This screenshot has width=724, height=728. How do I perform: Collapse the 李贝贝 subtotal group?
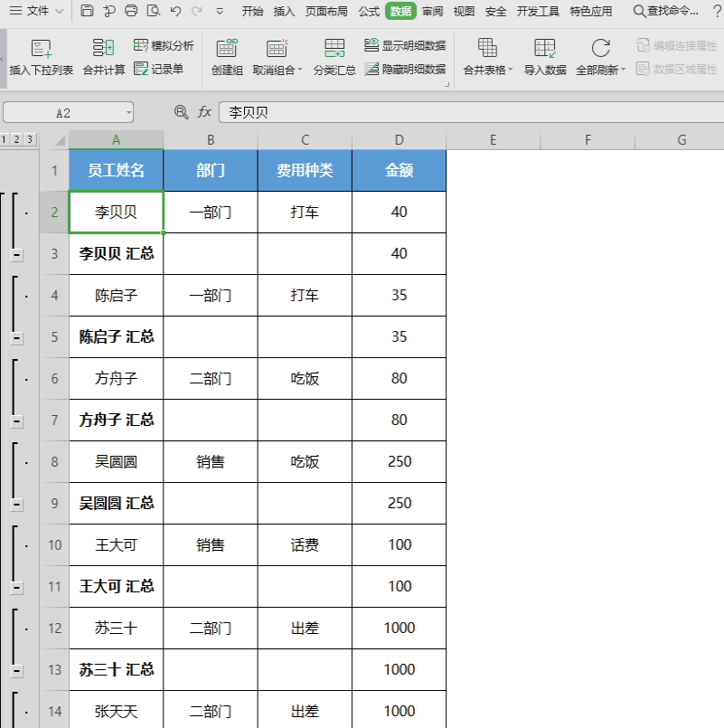pyautogui.click(x=15, y=253)
